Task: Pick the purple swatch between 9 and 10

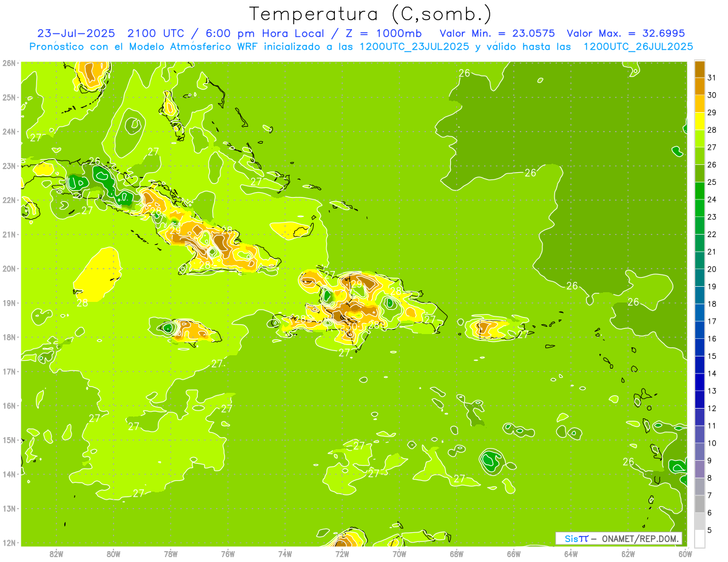Action: [699, 451]
